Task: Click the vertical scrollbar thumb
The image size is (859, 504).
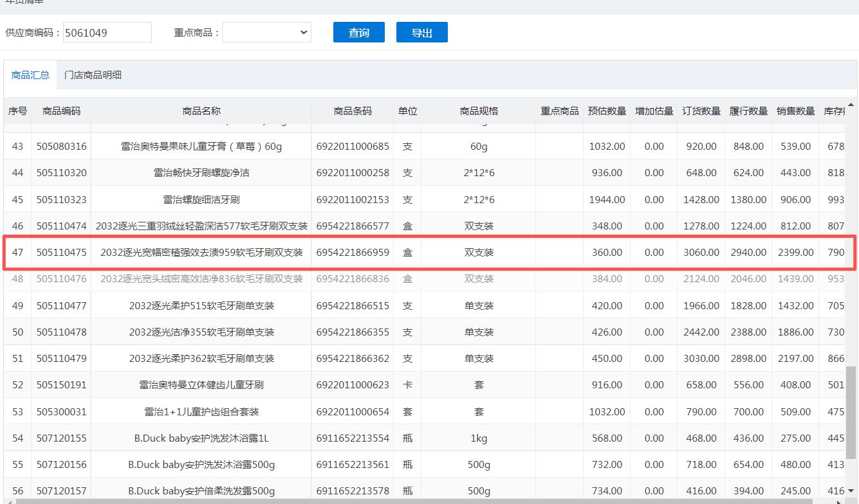Action: coord(851,424)
